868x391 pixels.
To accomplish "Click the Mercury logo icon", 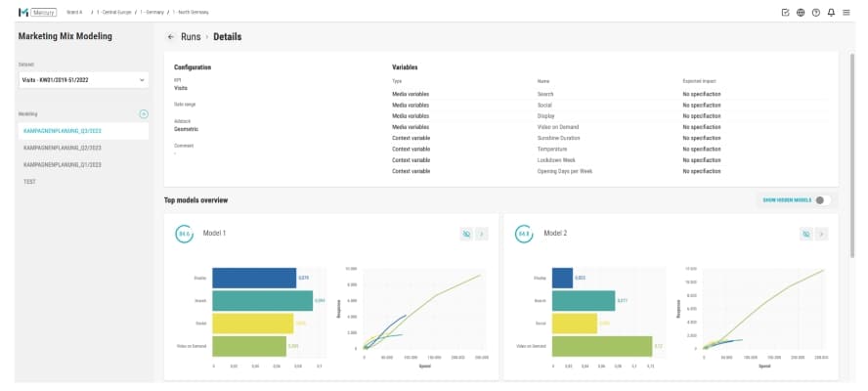I will pyautogui.click(x=22, y=12).
